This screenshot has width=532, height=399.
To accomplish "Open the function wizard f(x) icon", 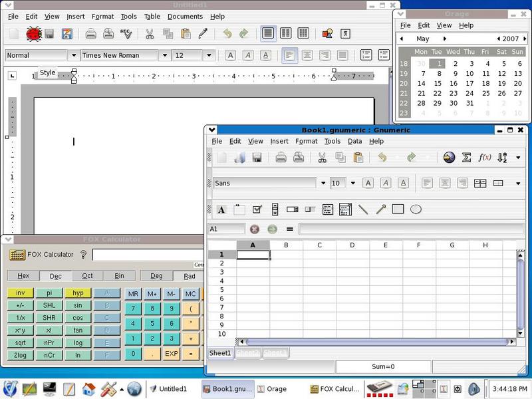I will tap(485, 158).
